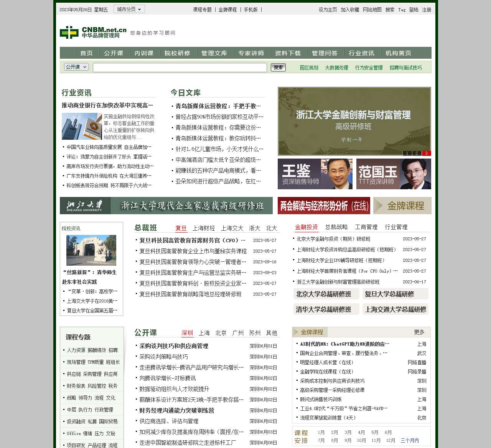
Task: Select 深圳 tab under 公开课
Action: click(x=187, y=333)
